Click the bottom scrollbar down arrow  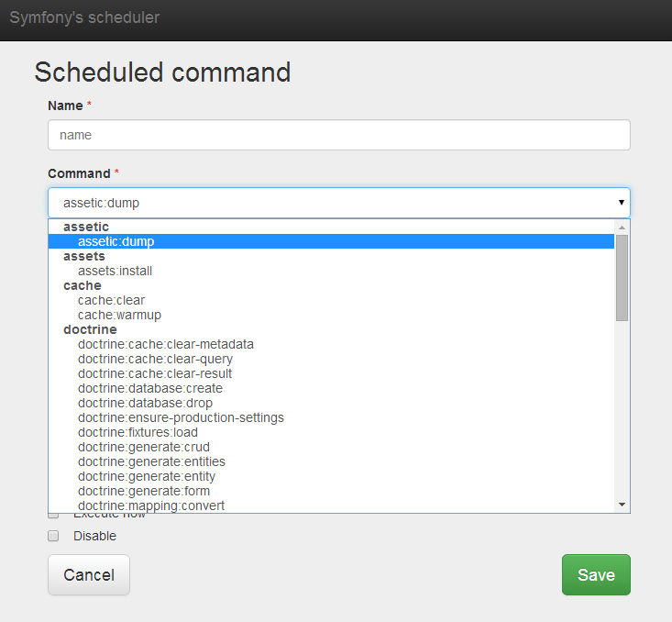pyautogui.click(x=622, y=505)
